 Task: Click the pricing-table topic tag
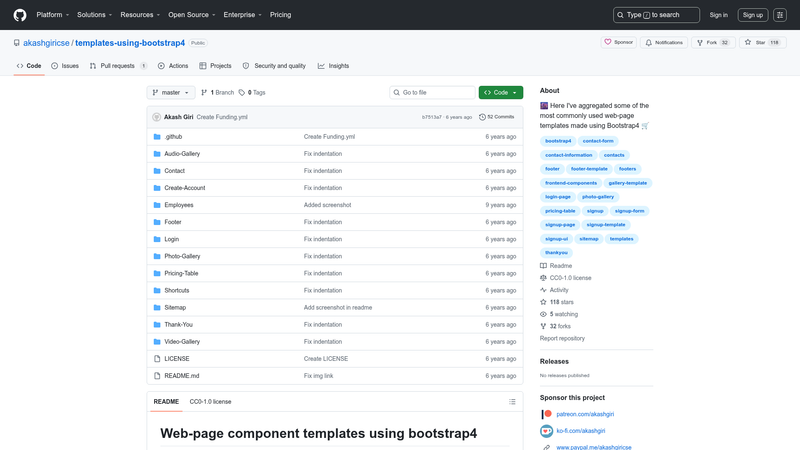(x=560, y=211)
